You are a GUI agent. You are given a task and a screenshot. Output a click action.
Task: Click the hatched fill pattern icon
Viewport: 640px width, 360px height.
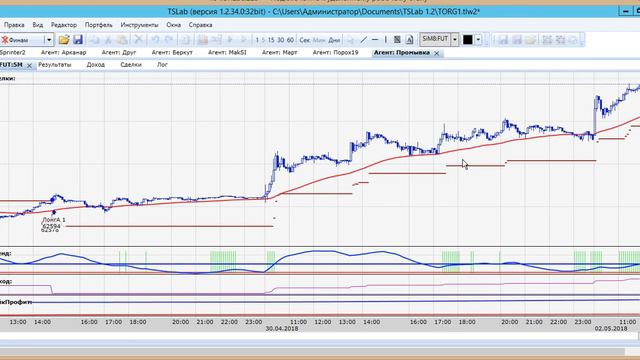(x=397, y=40)
